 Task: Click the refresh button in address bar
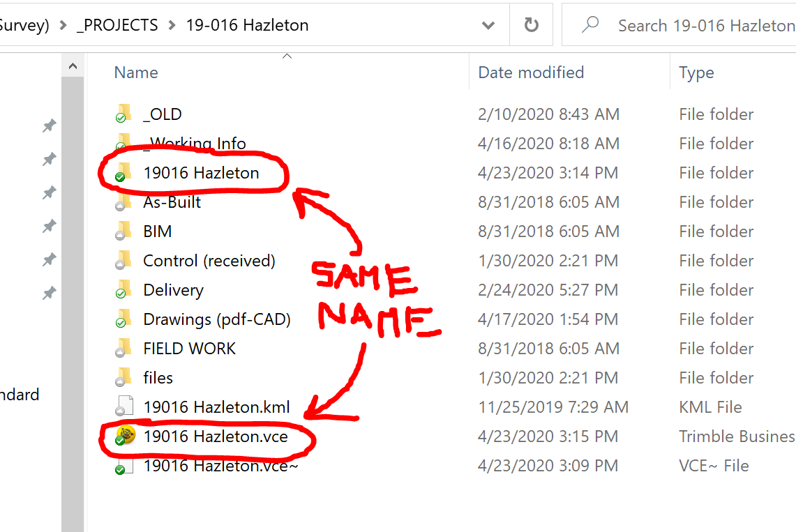tap(532, 26)
